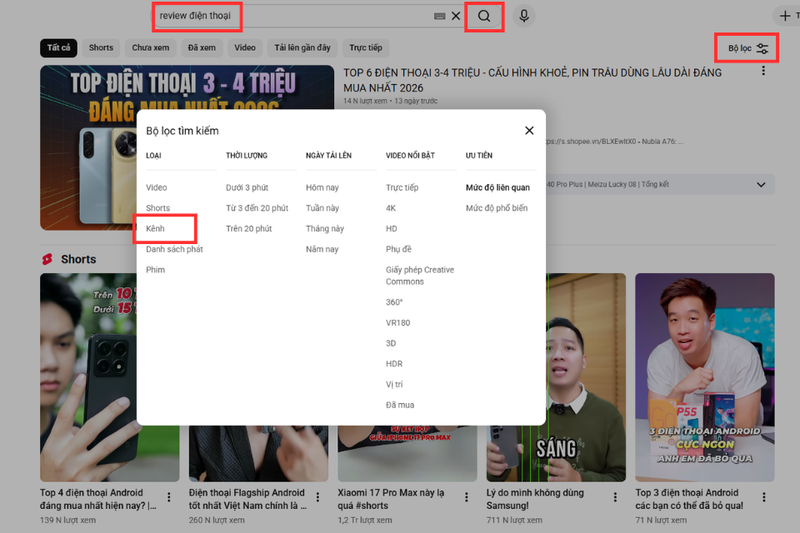Filter upload date Tháng này
Screen dimensions: 800x533
(325, 229)
